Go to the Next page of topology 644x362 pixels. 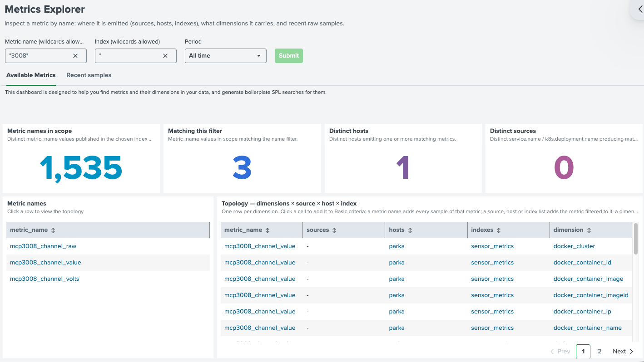(623, 351)
